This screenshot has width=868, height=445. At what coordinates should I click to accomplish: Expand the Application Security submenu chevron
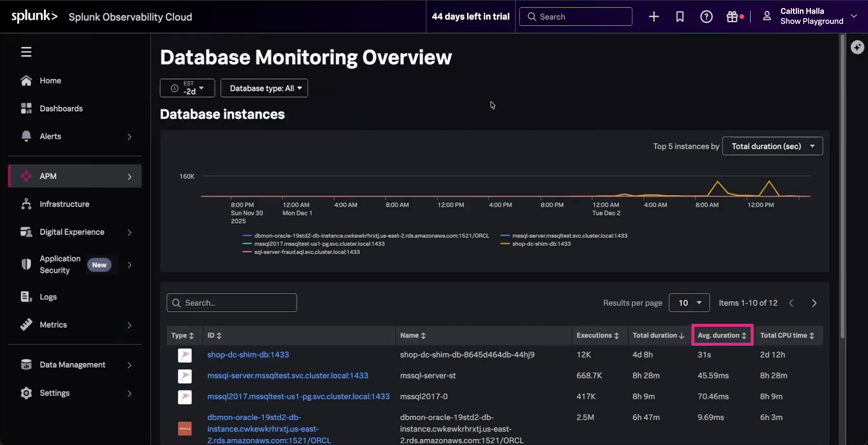click(x=129, y=265)
